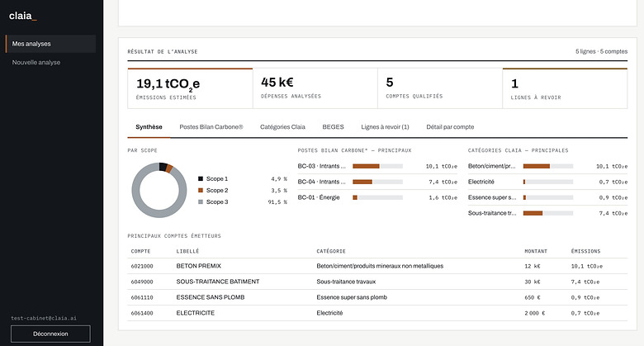Screen dimensions: 644x346
Task: Click the Scope 2 legend label
Action: 217,190
